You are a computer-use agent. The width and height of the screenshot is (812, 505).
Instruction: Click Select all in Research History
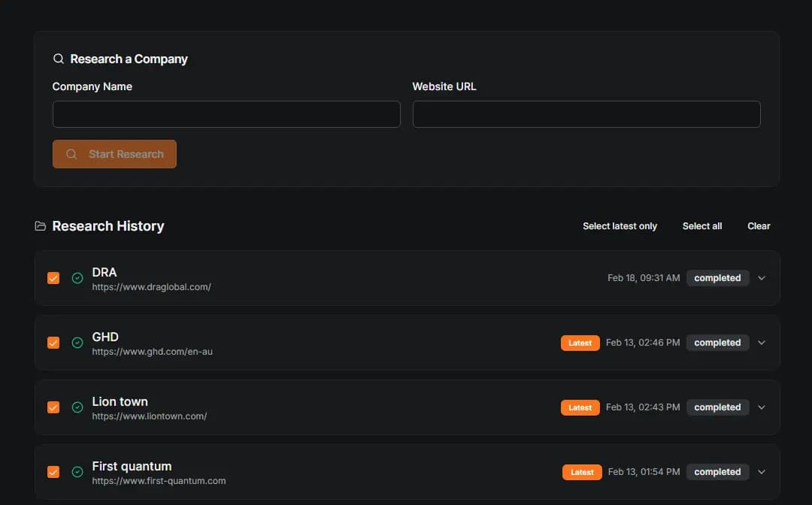(701, 225)
